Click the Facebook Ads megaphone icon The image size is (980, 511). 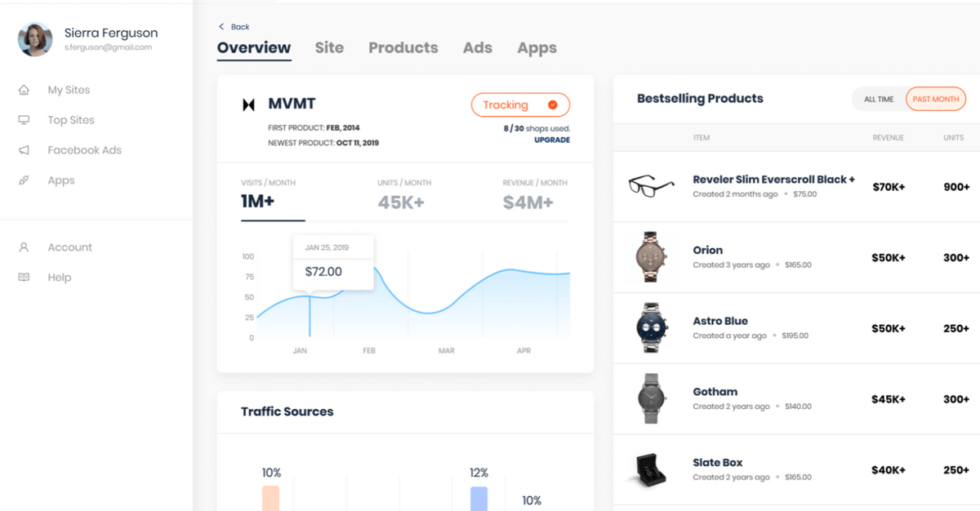point(24,150)
